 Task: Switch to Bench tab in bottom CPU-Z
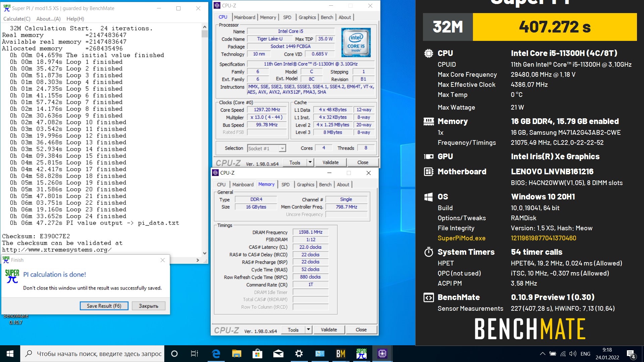coord(325,184)
